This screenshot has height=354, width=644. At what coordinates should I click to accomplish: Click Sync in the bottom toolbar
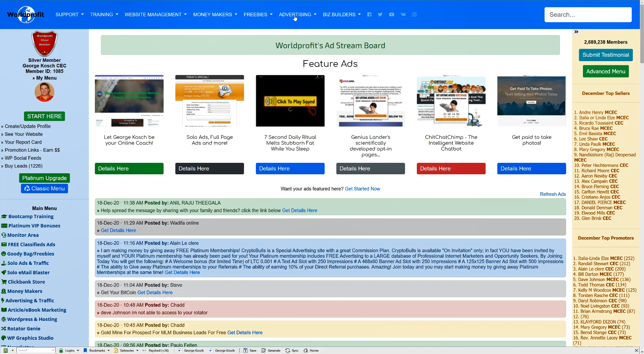coord(292,350)
